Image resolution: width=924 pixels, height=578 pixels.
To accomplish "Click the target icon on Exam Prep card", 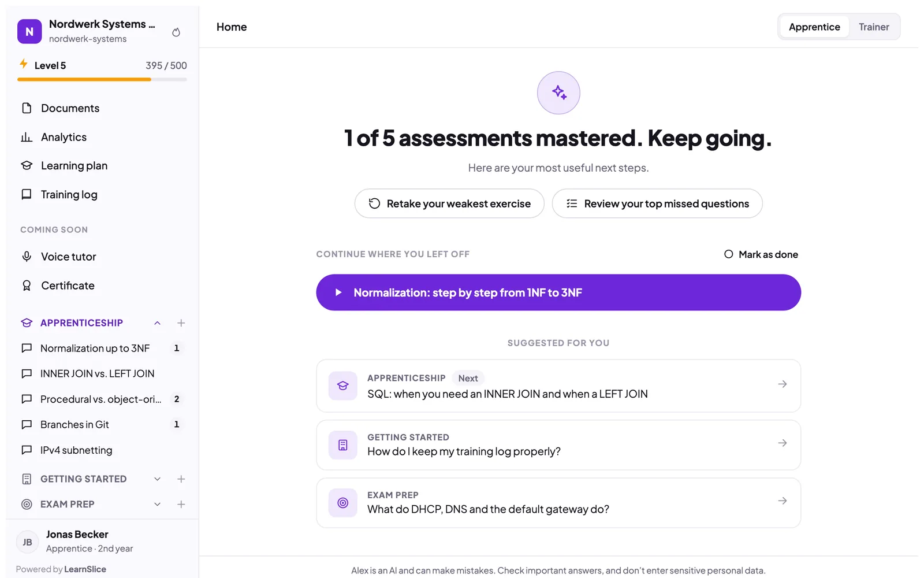I will [x=343, y=503].
